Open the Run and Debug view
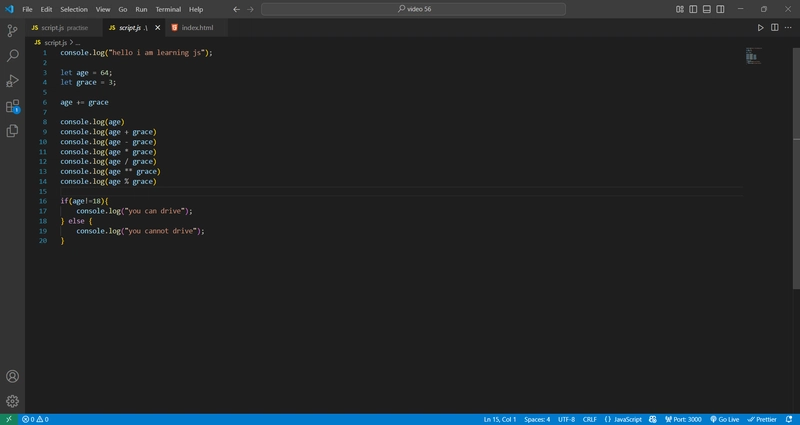Viewport: 800px width, 425px height. [12, 81]
